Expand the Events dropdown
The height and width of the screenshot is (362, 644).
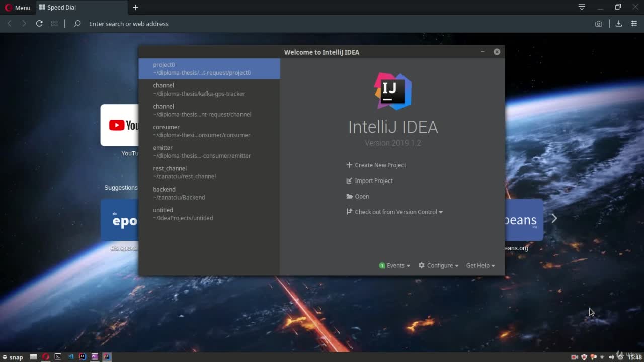394,265
